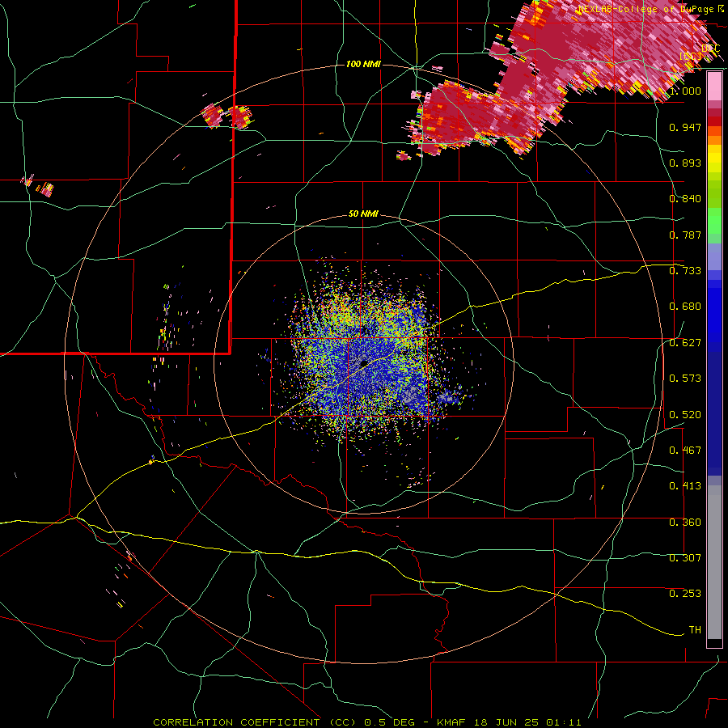Click the DCC label above the color bar
This screenshot has width=728, height=728.
click(x=710, y=49)
